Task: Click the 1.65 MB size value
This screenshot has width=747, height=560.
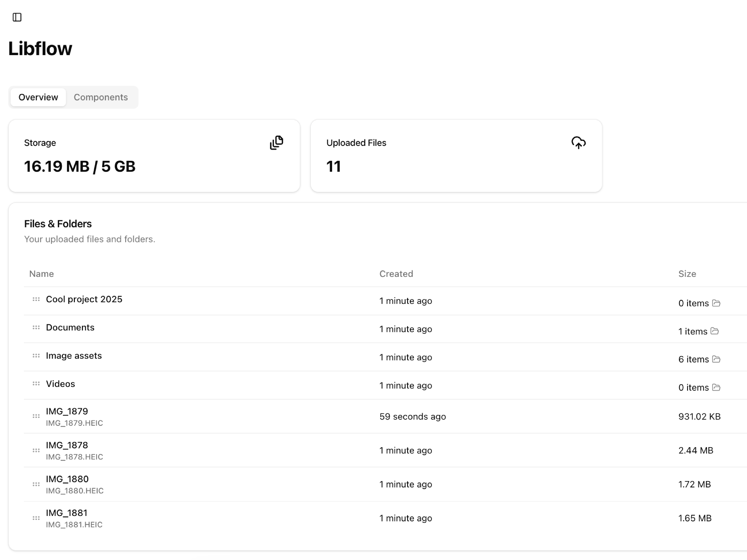Action: coord(695,518)
